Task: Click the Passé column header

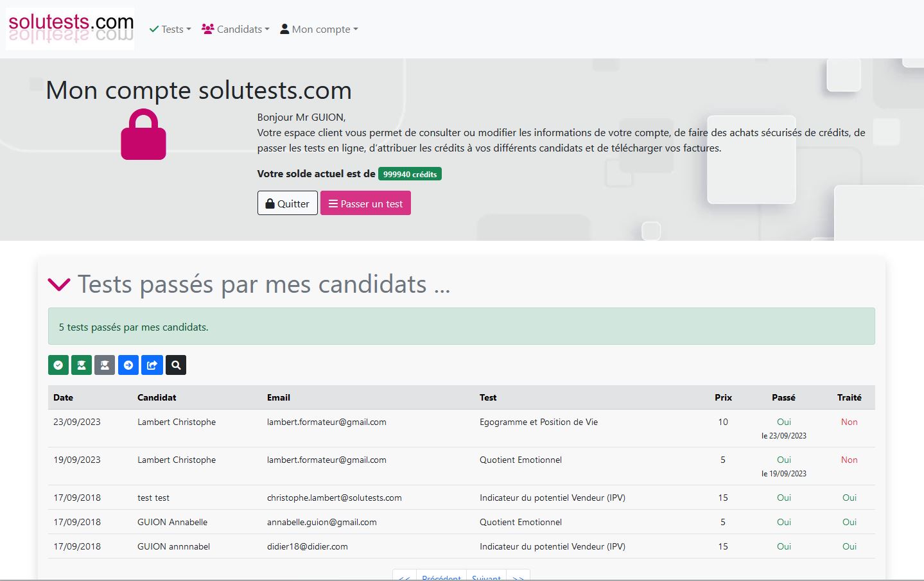Action: pos(783,397)
